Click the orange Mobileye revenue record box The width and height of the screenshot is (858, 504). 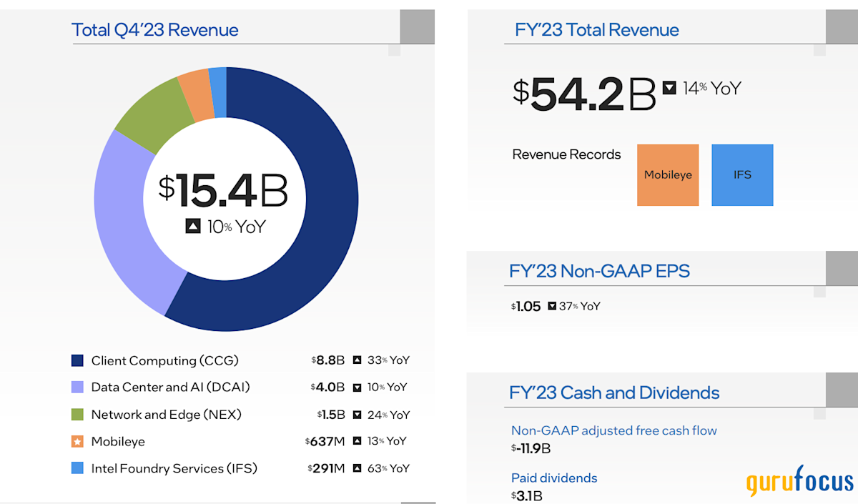click(668, 175)
